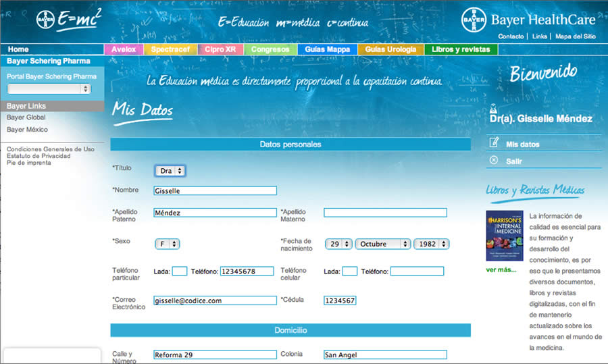Select the Guías Mappa tab
Screen dimensions: 608x364
[x=327, y=49]
